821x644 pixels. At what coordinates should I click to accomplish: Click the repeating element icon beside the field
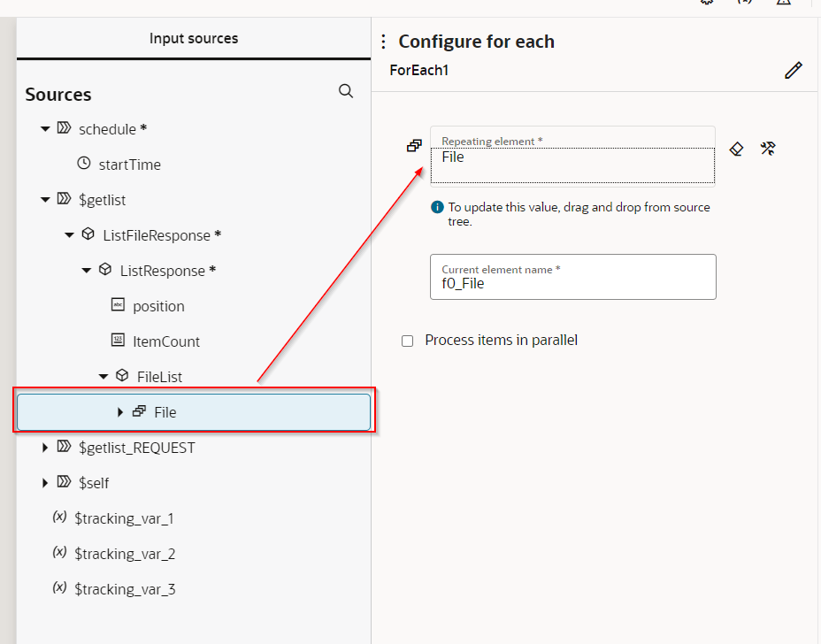tap(414, 146)
